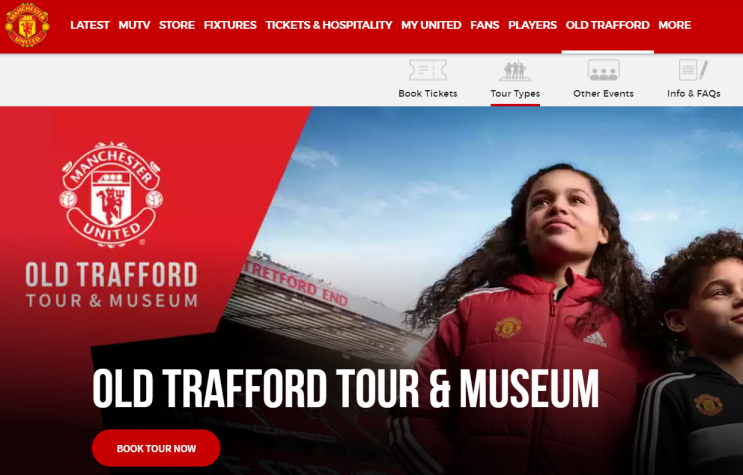This screenshot has width=743, height=475.
Task: Select FIXTURES in the top navigation
Action: 230,25
